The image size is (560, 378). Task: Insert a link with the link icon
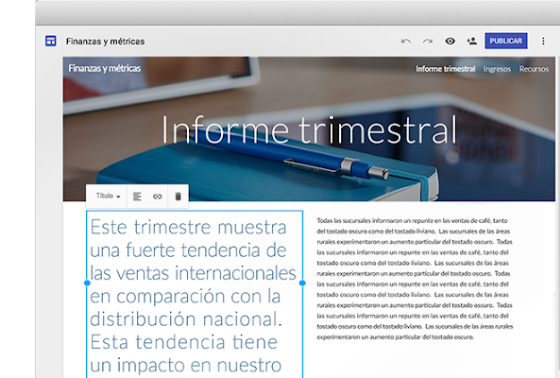click(x=158, y=197)
